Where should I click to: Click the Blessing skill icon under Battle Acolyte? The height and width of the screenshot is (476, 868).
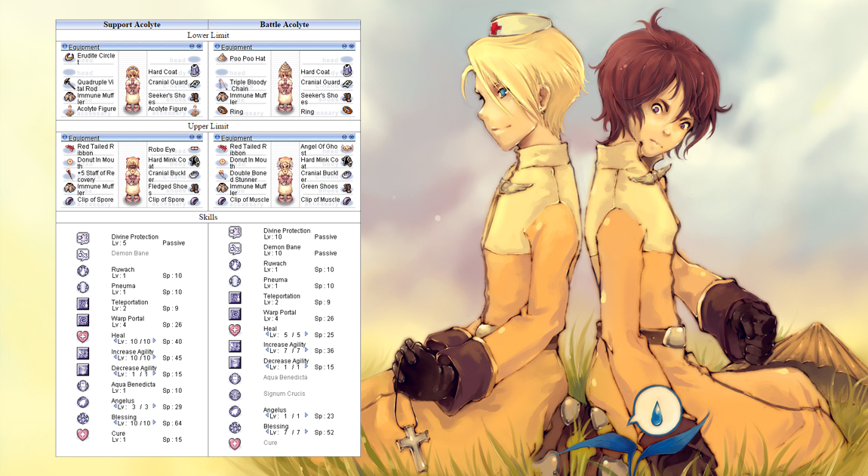click(235, 428)
